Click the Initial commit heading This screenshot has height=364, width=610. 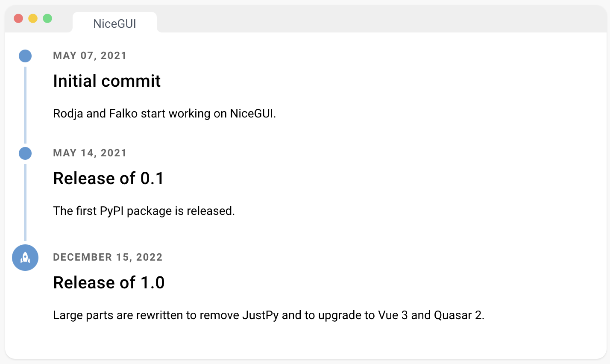(x=107, y=81)
